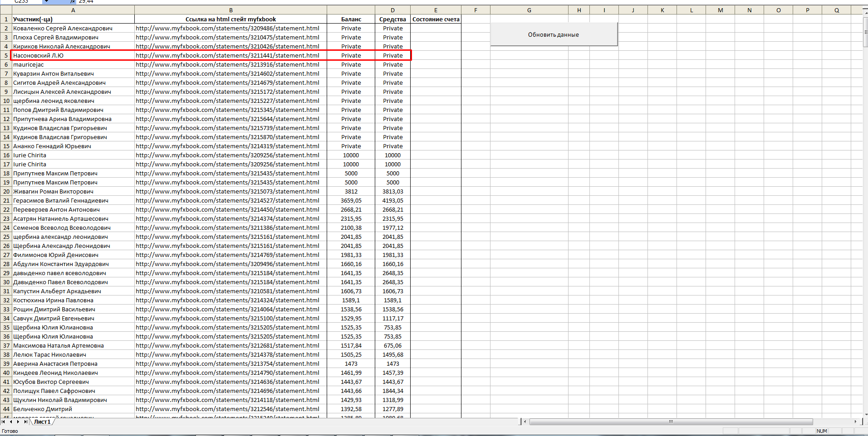Click statement link 3212546
This screenshot has height=436, width=868.
pyautogui.click(x=230, y=409)
